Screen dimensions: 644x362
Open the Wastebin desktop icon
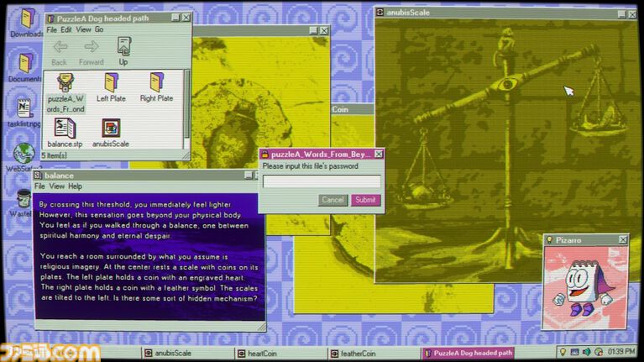point(24,199)
